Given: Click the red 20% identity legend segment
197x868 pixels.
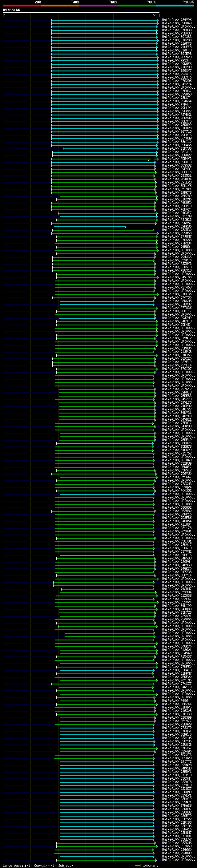Looking at the screenshot, I should click(22, 6).
